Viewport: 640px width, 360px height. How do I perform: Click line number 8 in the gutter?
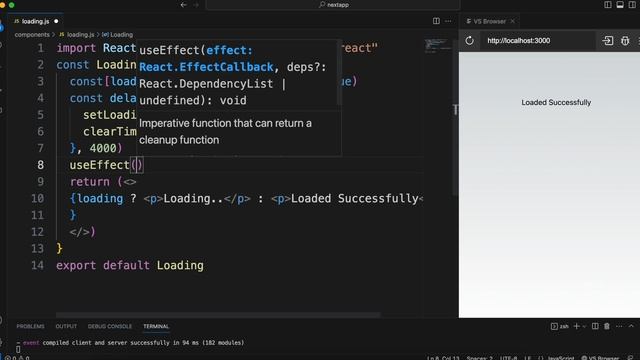coord(40,165)
